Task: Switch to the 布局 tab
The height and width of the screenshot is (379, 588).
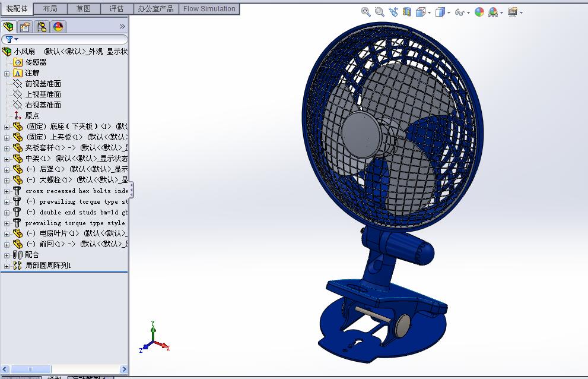Action: pos(50,9)
